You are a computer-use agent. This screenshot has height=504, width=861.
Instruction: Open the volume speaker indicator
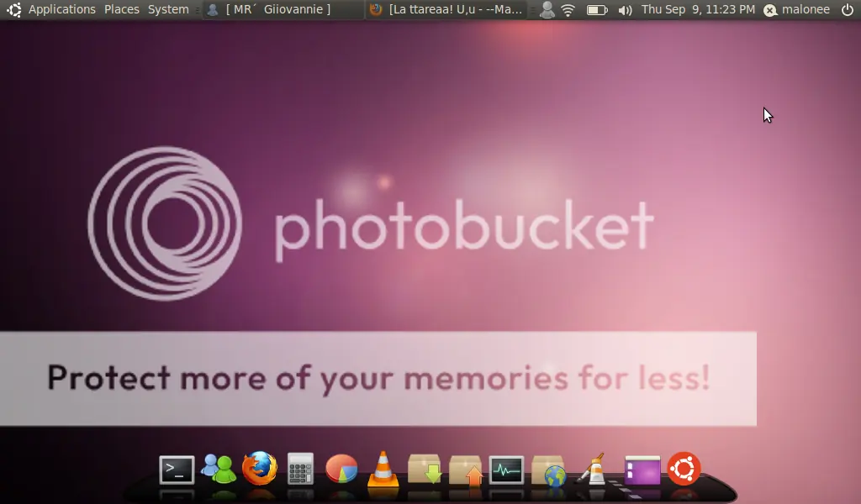tap(625, 10)
